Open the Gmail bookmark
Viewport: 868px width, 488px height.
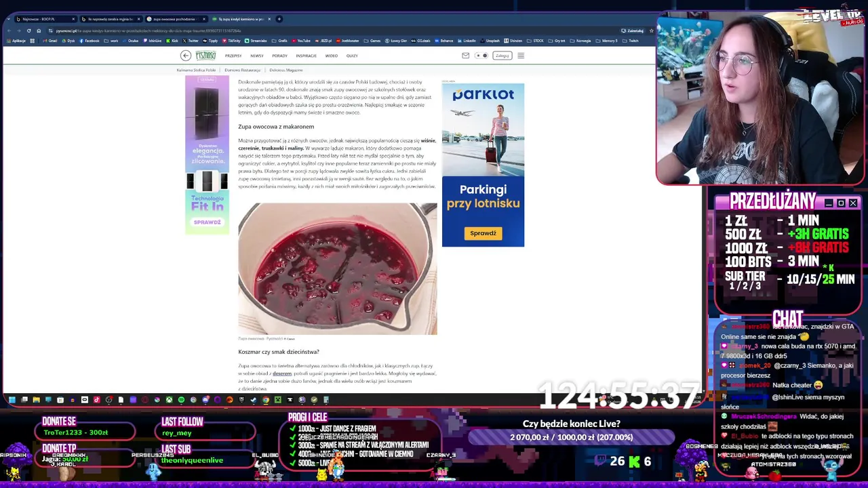point(50,41)
